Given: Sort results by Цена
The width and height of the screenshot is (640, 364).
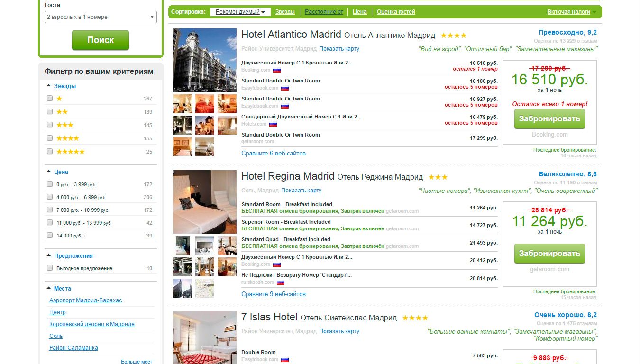Looking at the screenshot, I should 360,12.
